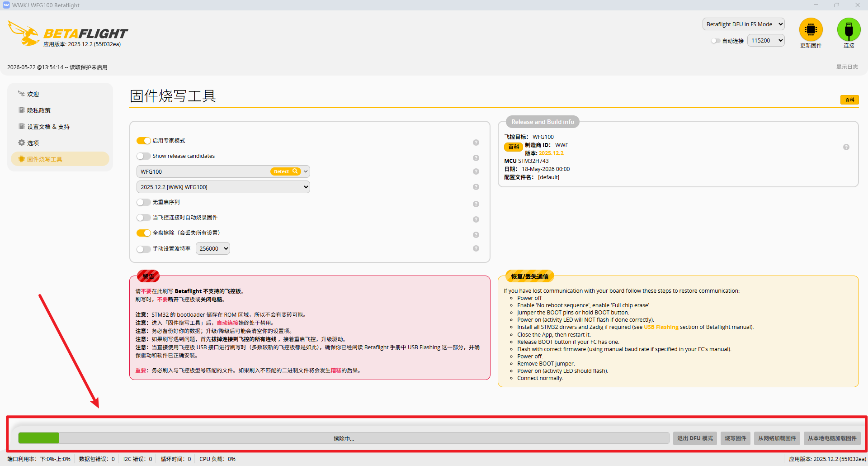
Task: Toggle the 自动连接 switch
Action: 716,41
